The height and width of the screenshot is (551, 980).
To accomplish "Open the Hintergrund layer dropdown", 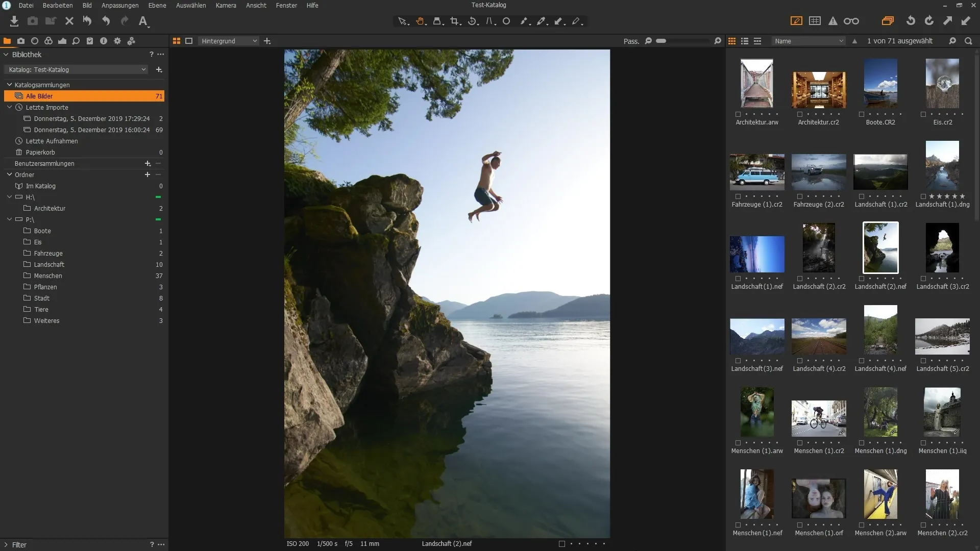I will pyautogui.click(x=229, y=41).
